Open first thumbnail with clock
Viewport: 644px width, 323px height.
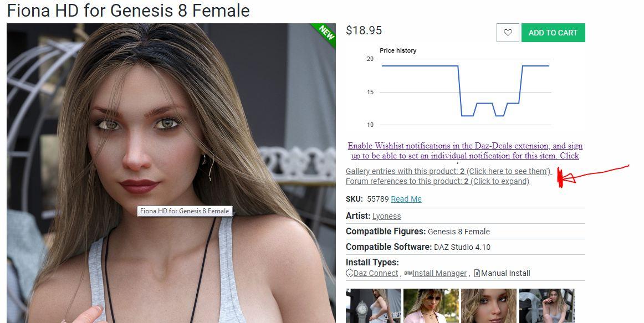tap(374, 306)
